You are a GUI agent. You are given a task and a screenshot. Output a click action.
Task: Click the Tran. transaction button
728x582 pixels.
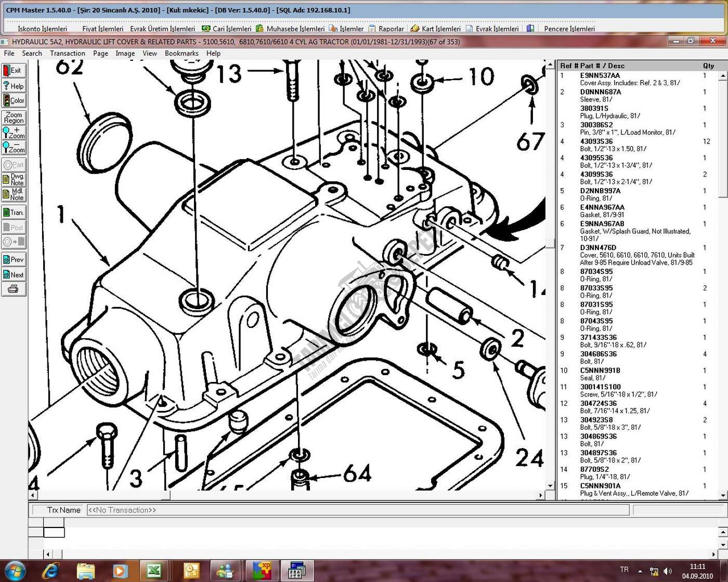point(14,213)
